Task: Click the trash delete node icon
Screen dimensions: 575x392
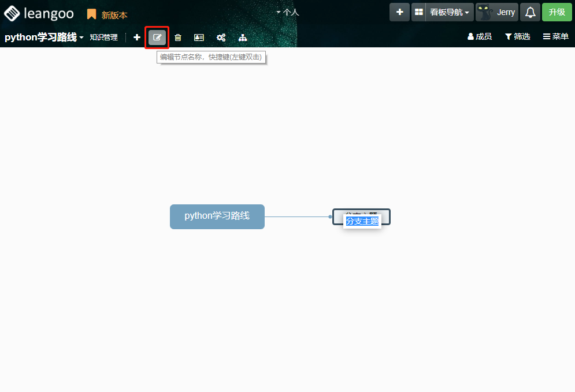Action: click(x=178, y=38)
